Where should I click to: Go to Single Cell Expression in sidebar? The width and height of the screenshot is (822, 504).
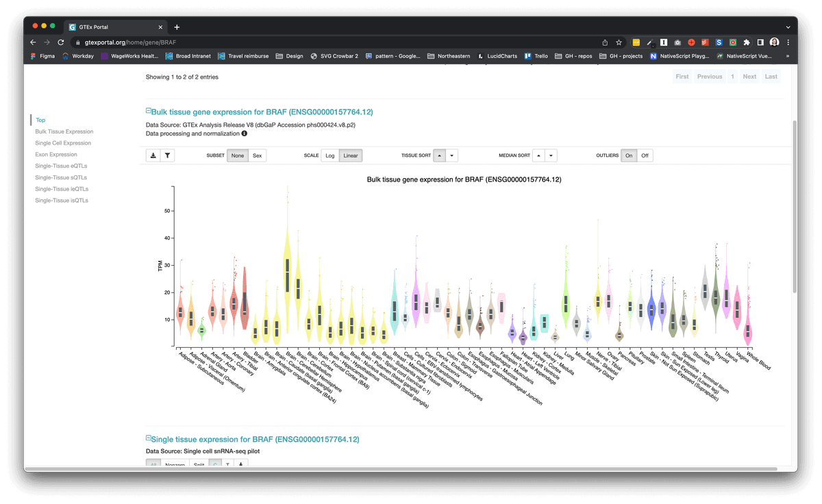click(x=63, y=143)
